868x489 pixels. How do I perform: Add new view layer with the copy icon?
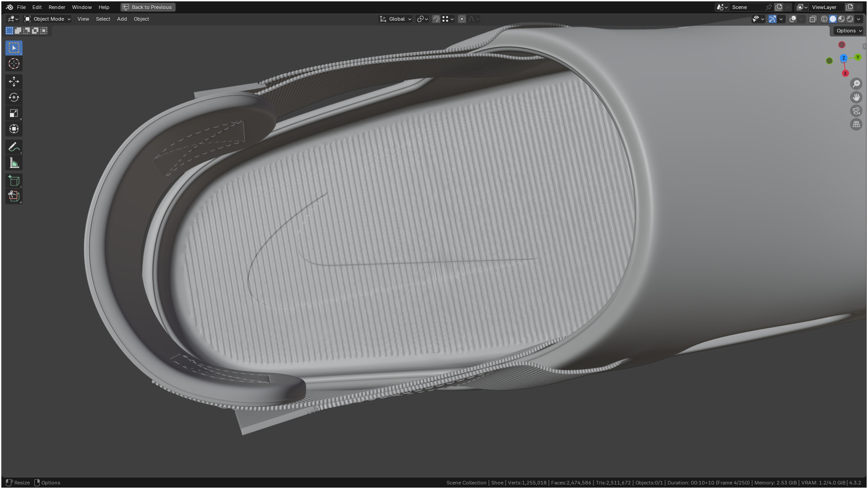850,7
